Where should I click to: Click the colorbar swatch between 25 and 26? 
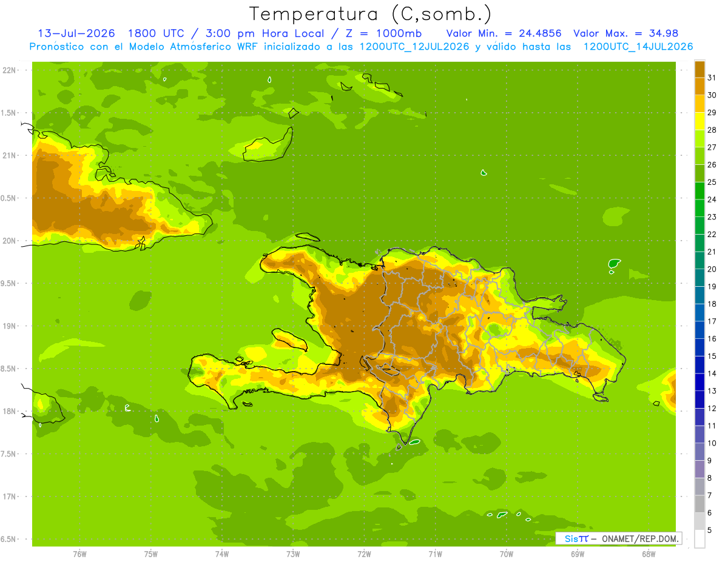(x=699, y=173)
